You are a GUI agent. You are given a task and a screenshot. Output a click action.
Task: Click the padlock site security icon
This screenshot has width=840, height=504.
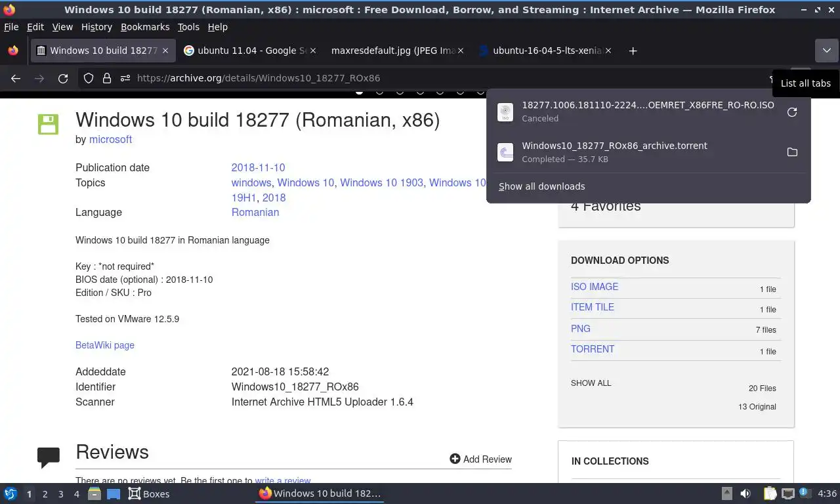(x=107, y=78)
